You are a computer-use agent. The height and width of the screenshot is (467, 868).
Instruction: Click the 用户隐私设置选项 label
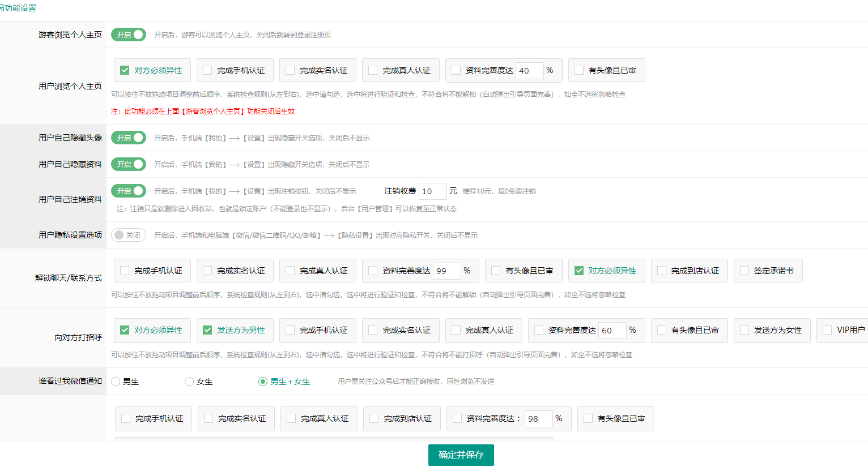pyautogui.click(x=70, y=235)
